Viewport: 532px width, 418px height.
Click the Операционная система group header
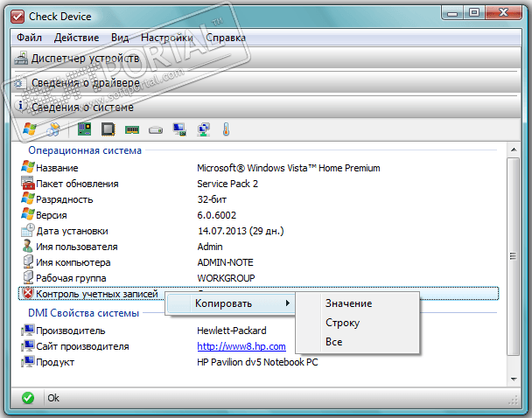pyautogui.click(x=85, y=150)
